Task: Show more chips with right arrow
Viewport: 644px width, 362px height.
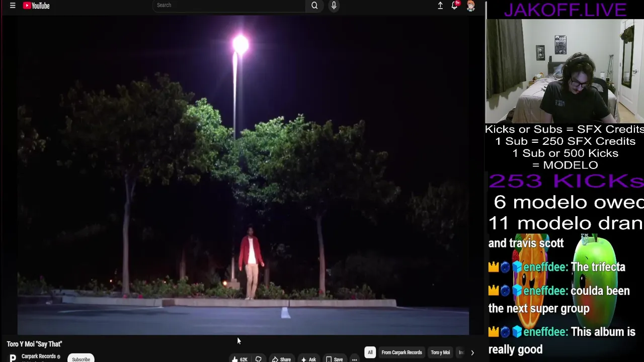Action: 472,353
